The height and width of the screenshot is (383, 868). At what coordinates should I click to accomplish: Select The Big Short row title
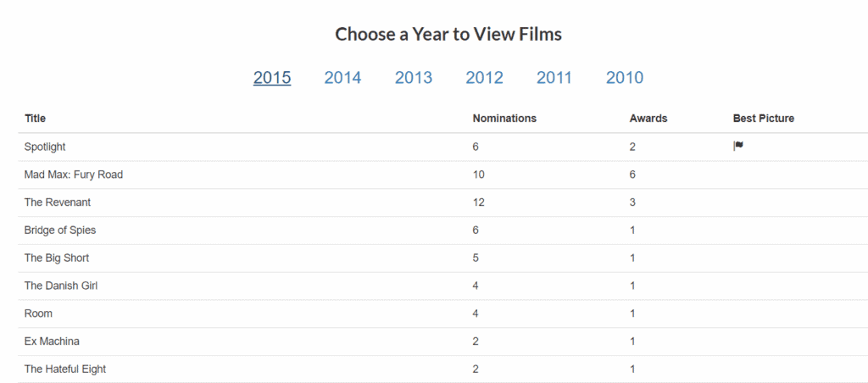coord(57,258)
